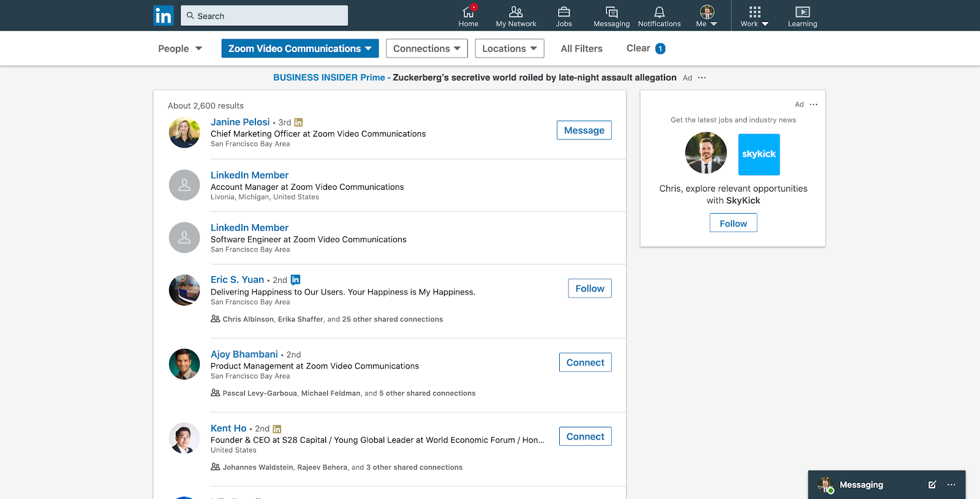
Task: Open the Notifications bell icon
Action: 659,16
